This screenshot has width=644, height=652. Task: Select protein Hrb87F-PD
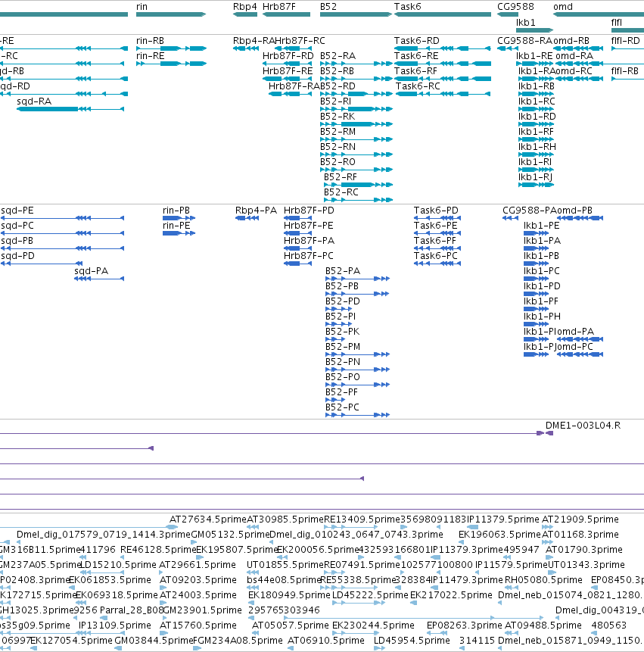click(x=297, y=218)
